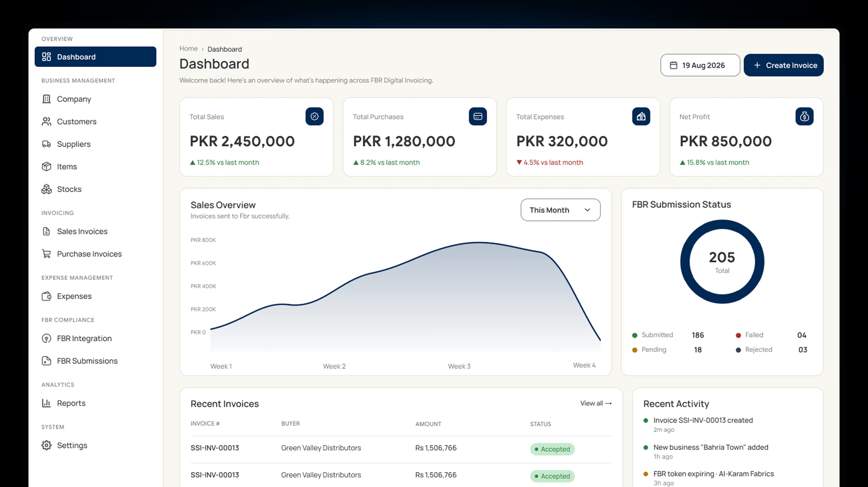Click the PKR 1,280,000 purchases value
The width and height of the screenshot is (868, 487).
click(404, 141)
